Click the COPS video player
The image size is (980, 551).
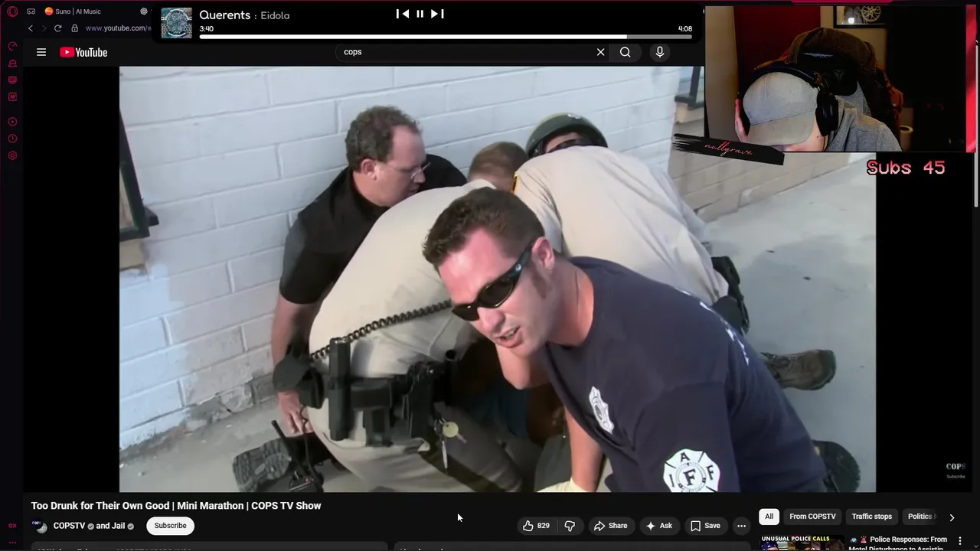click(498, 279)
